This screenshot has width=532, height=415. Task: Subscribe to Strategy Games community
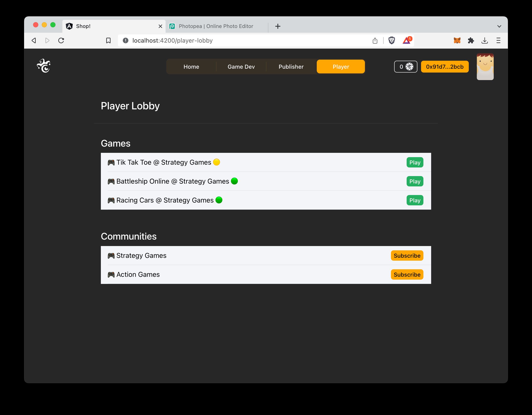pyautogui.click(x=407, y=256)
